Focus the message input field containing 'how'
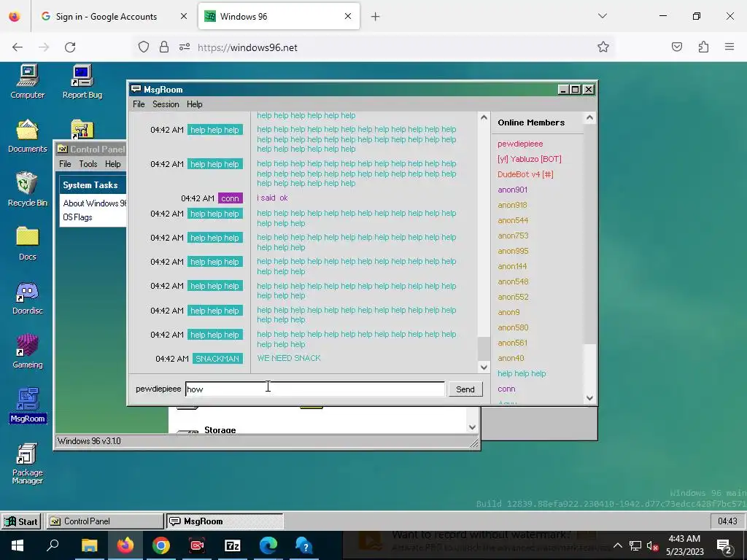The image size is (747, 560). tap(315, 389)
